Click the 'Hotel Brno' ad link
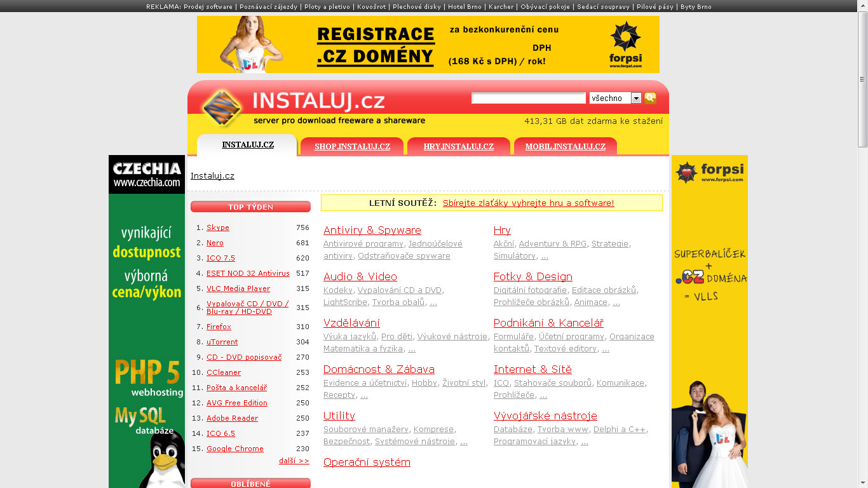 click(465, 7)
